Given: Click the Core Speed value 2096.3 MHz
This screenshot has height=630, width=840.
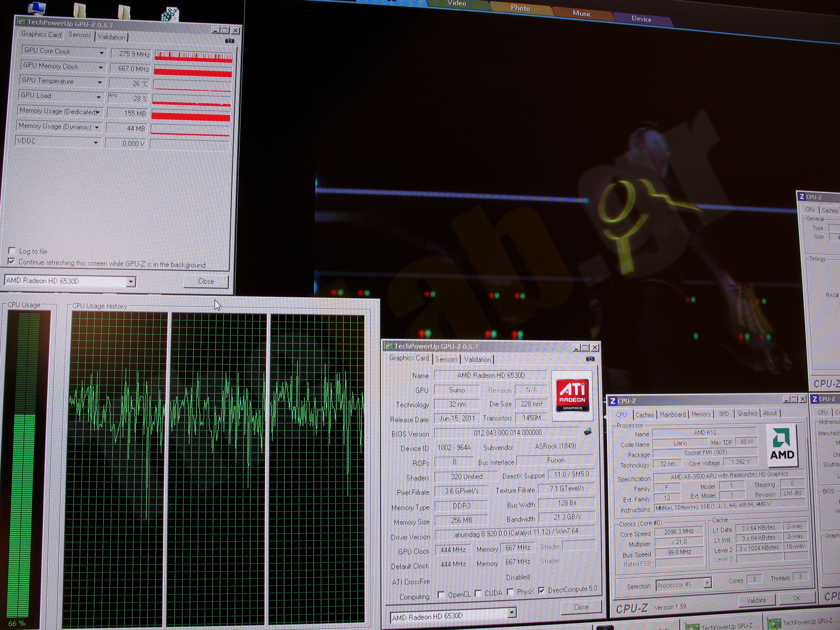Looking at the screenshot, I should point(679,532).
